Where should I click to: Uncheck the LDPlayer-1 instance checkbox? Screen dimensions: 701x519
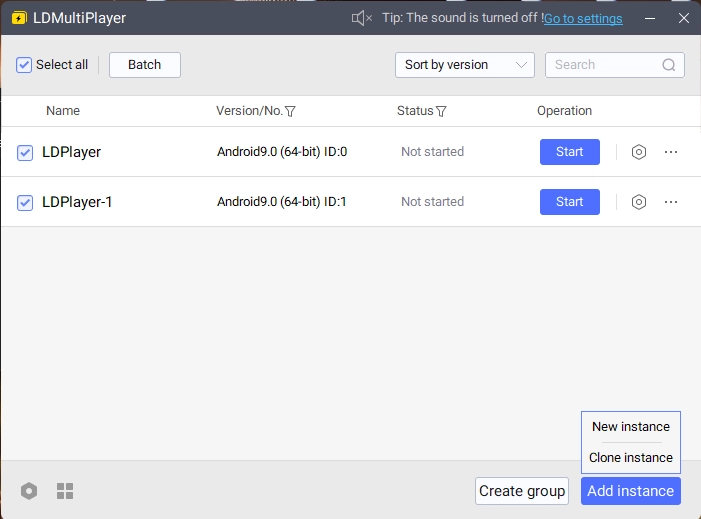coord(25,203)
